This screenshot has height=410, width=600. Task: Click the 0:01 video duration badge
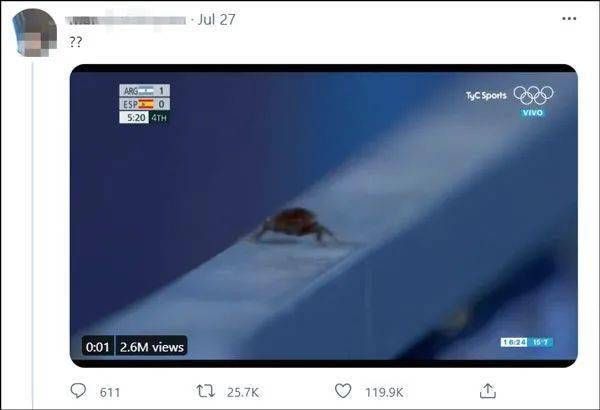pyautogui.click(x=98, y=347)
